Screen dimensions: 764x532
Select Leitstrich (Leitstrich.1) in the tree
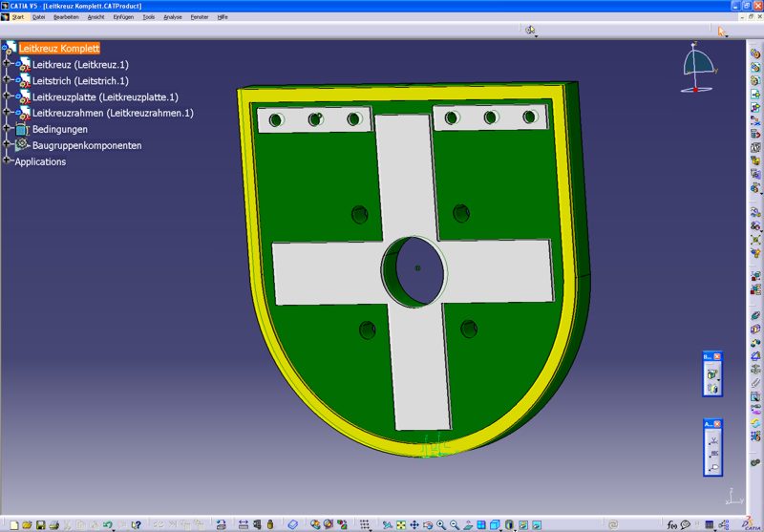point(80,80)
